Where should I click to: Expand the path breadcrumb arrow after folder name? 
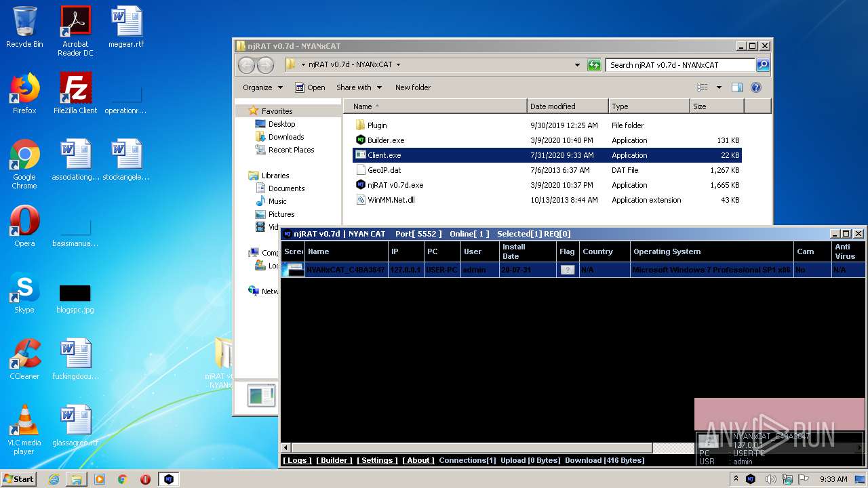point(398,65)
